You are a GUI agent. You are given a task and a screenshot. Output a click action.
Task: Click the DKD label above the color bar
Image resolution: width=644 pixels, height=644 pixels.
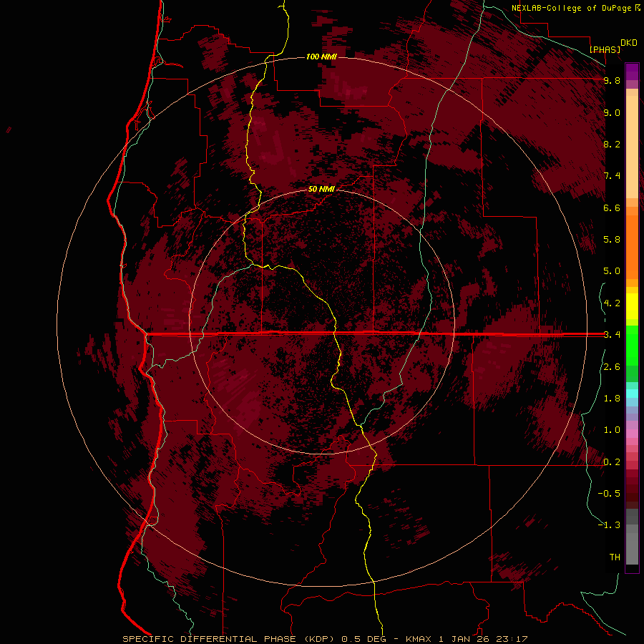(x=629, y=43)
